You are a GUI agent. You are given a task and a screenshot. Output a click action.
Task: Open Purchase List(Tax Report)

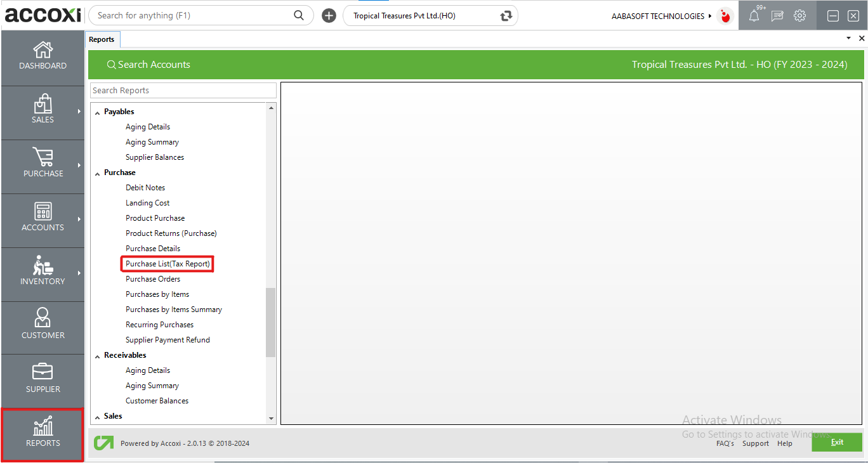[168, 264]
